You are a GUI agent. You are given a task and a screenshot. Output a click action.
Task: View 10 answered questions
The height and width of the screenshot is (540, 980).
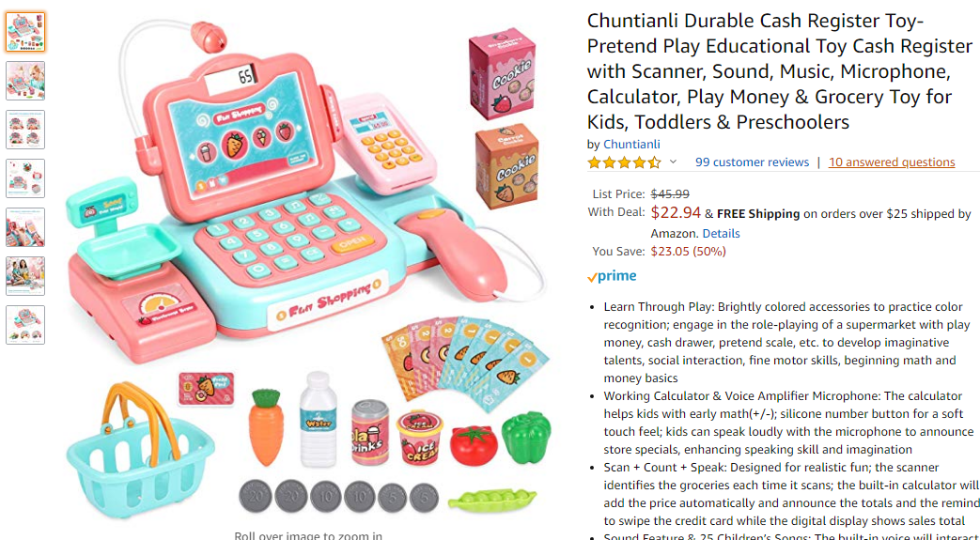tap(892, 162)
